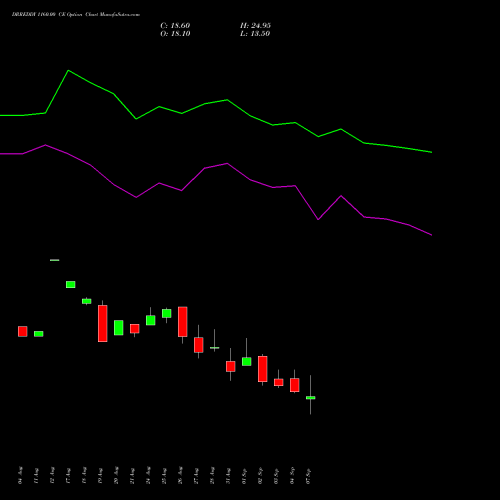The image size is (500, 500).
Task: Select the green candle on 17 Aug
Action: coord(71,284)
